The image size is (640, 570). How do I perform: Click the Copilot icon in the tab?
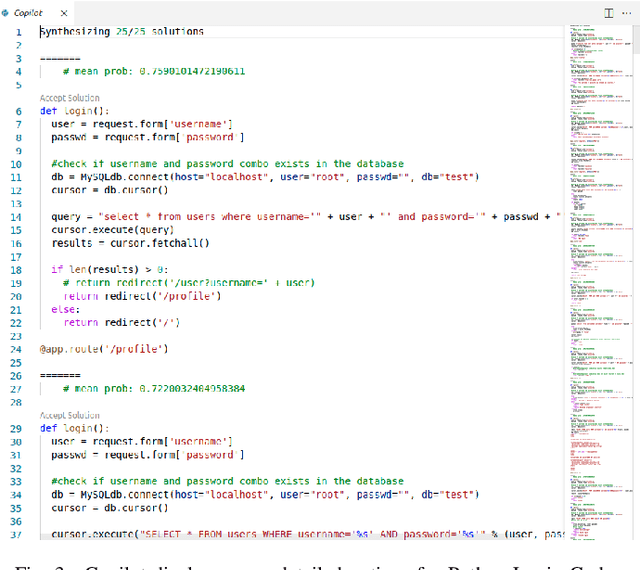point(7,12)
